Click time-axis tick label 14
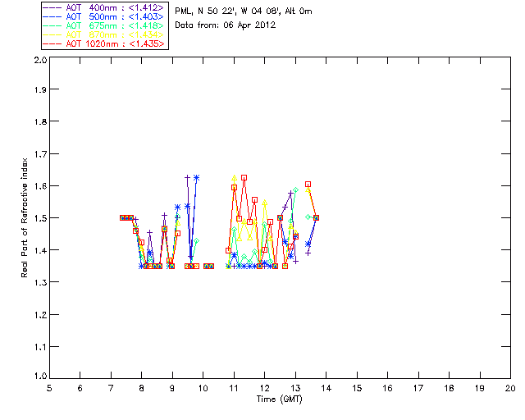This screenshot has width=525, height=420. point(326,388)
